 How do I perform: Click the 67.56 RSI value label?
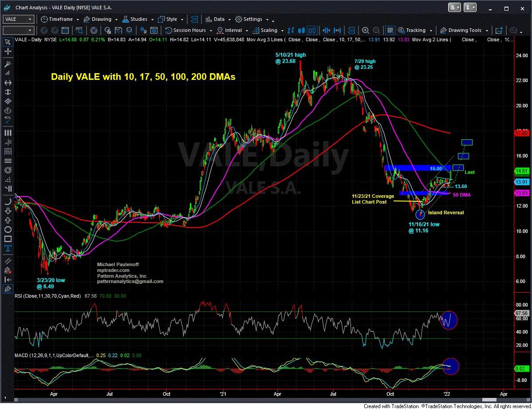pyautogui.click(x=521, y=313)
